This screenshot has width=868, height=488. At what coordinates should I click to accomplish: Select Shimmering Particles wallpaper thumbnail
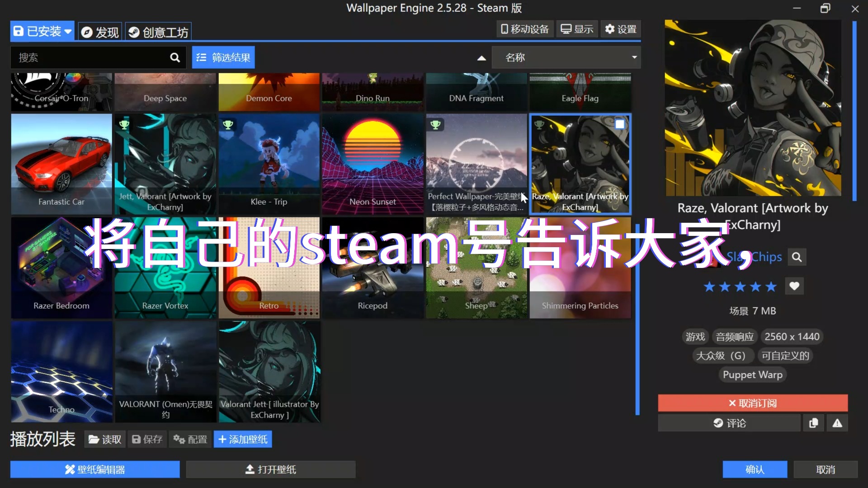[580, 268]
